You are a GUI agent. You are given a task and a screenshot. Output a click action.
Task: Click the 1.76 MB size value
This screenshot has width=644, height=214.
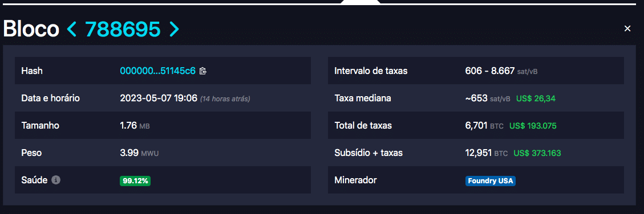coord(135,125)
